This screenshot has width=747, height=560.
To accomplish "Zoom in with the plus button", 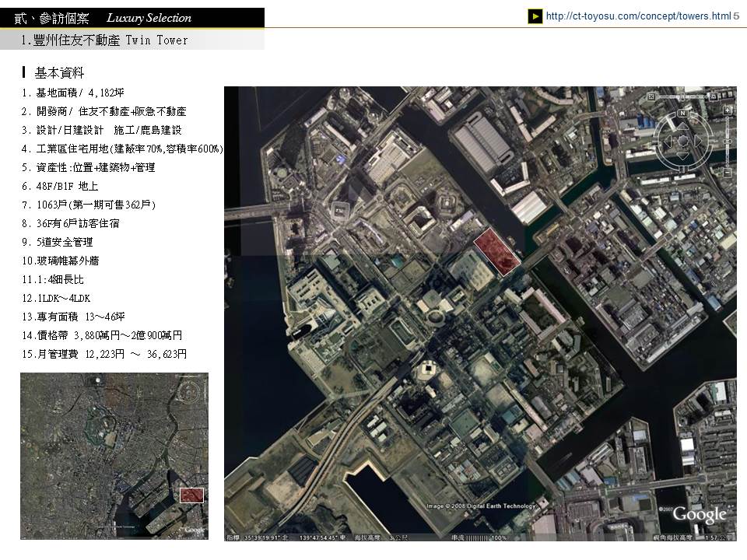I will tap(727, 110).
